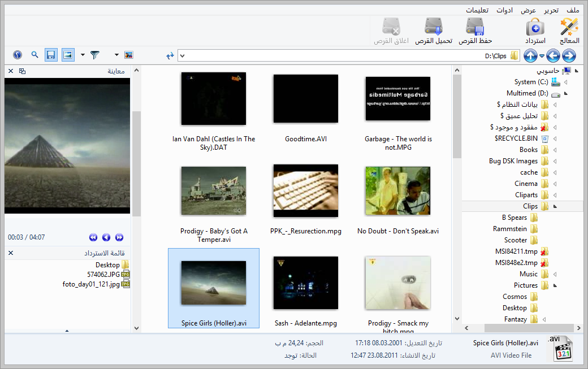Select the No Doubt - Don't Speak.avi thumbnail
The height and width of the screenshot is (369, 588).
[x=398, y=190]
